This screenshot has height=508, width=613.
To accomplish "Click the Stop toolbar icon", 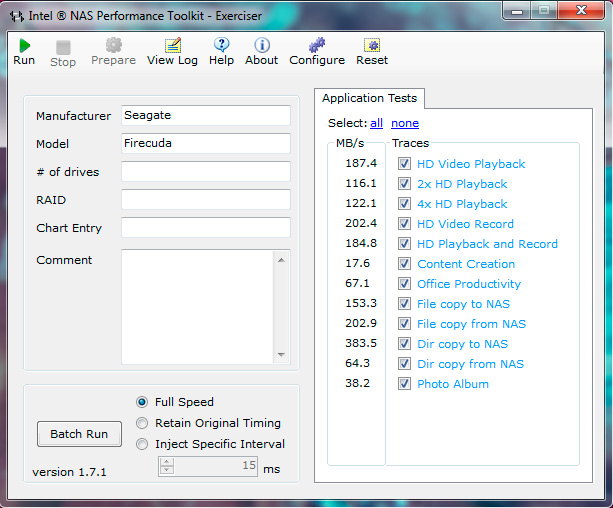I will tap(63, 47).
